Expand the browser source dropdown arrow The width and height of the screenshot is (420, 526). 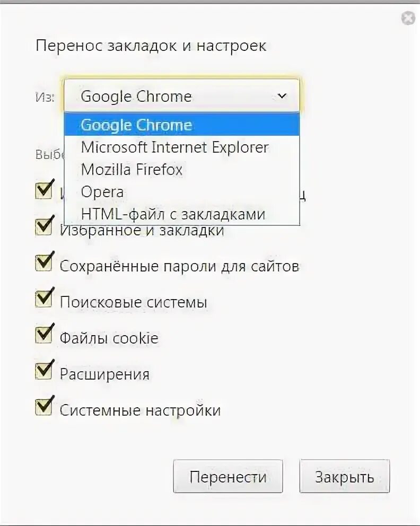(282, 97)
